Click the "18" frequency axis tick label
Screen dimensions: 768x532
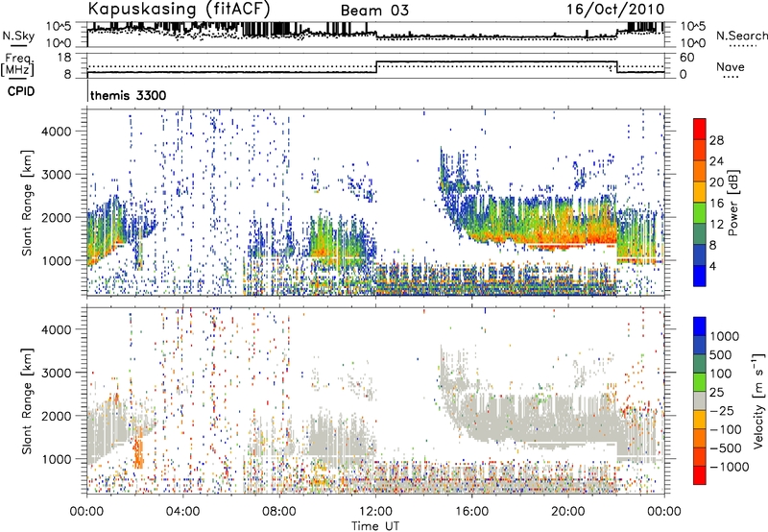pyautogui.click(x=64, y=58)
